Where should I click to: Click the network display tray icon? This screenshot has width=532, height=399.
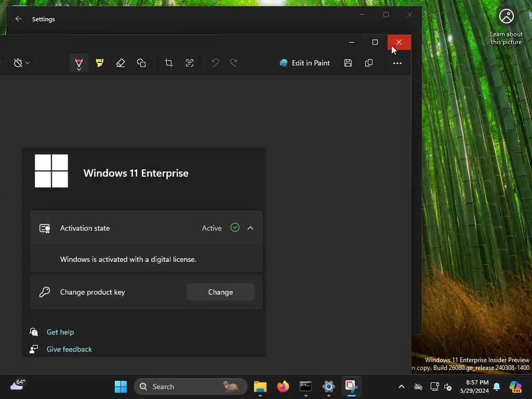[x=434, y=387]
